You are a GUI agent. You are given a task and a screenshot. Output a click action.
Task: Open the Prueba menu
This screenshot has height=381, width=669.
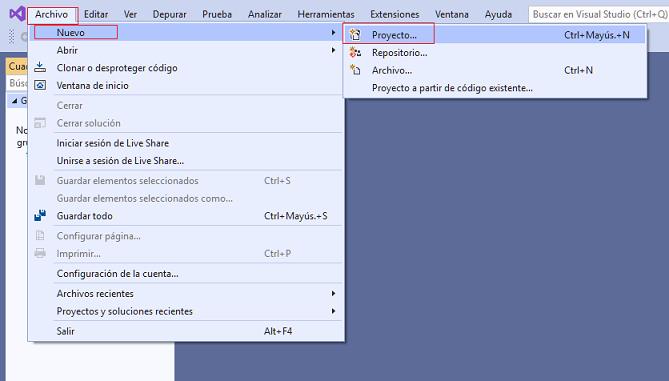217,15
